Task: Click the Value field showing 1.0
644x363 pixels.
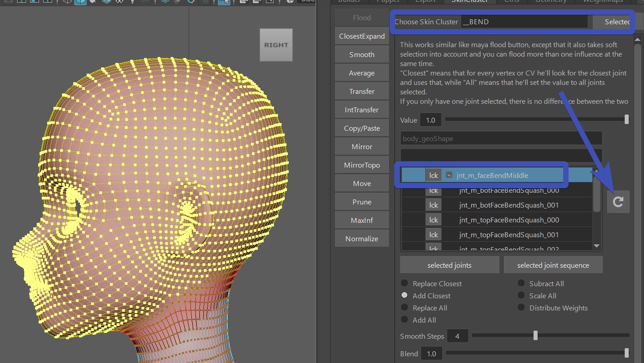Action: point(430,120)
